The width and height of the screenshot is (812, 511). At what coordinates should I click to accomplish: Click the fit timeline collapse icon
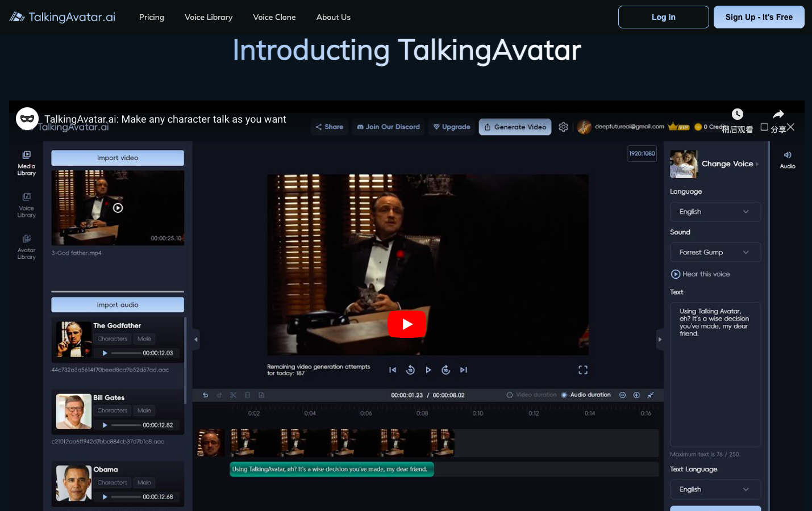(651, 395)
